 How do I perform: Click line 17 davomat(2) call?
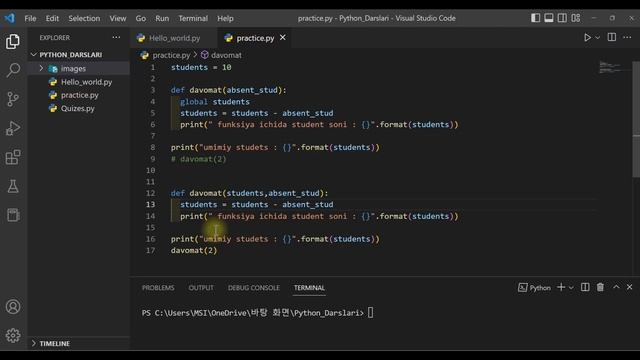[194, 250]
